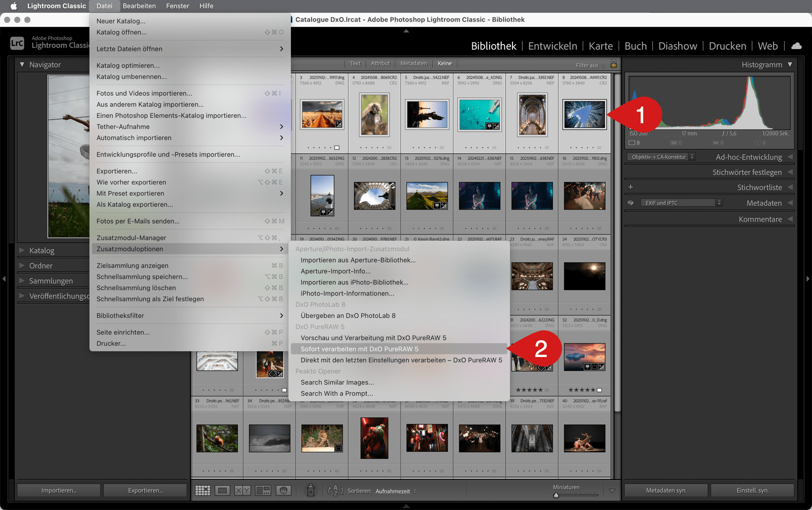
Task: Add keyword with Stichwortliste plus icon
Action: point(631,187)
